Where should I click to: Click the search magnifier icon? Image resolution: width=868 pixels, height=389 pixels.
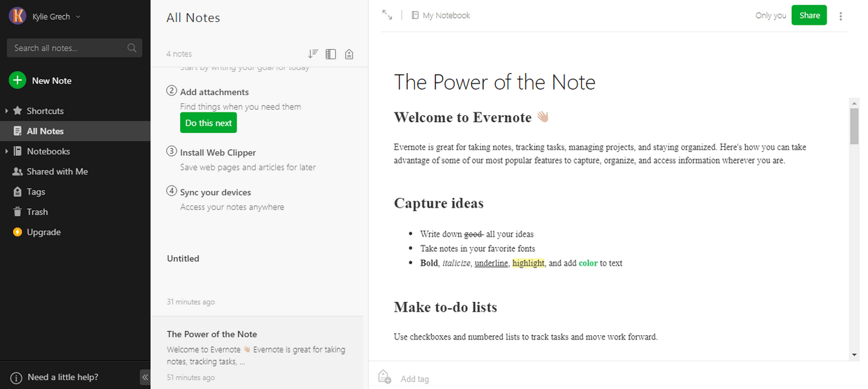(132, 48)
